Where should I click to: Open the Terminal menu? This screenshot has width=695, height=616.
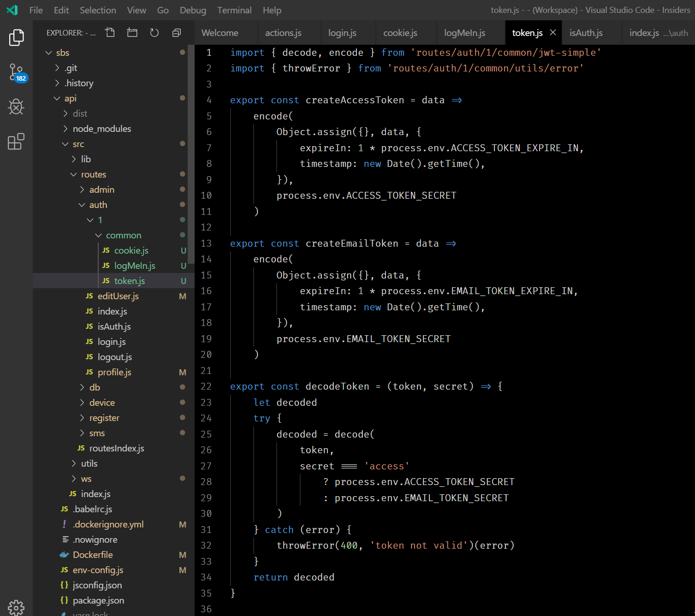tap(234, 10)
